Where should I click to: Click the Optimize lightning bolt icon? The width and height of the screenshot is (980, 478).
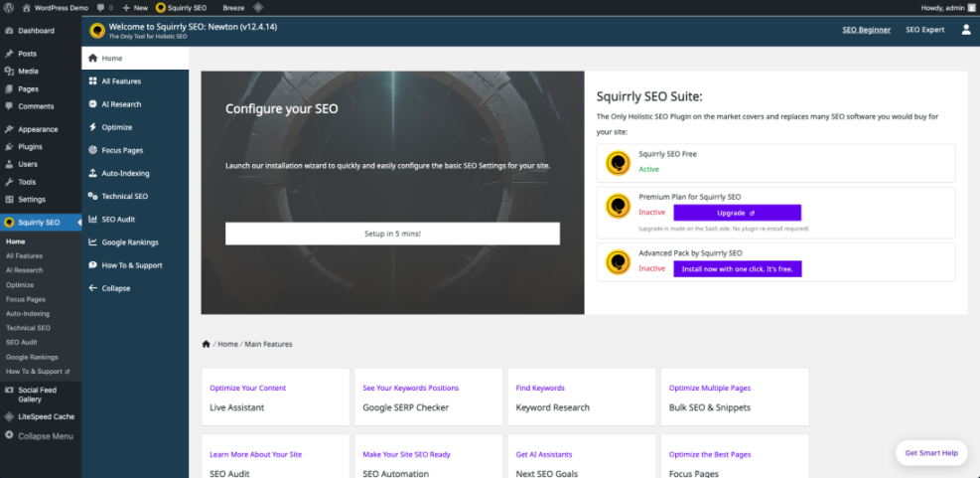(92, 127)
